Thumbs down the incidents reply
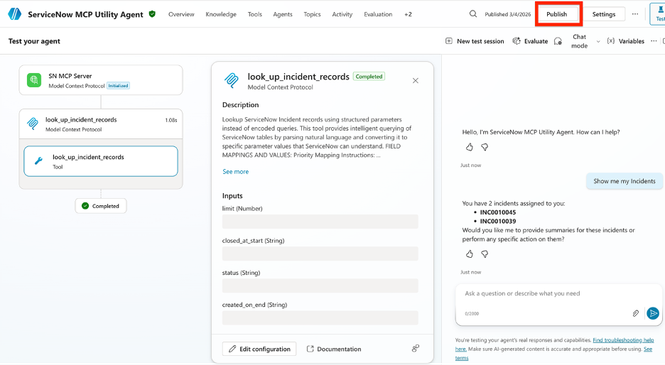 click(485, 254)
